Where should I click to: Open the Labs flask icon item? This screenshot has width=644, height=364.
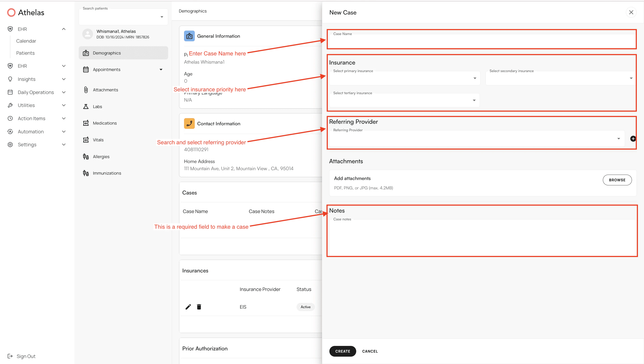(86, 107)
